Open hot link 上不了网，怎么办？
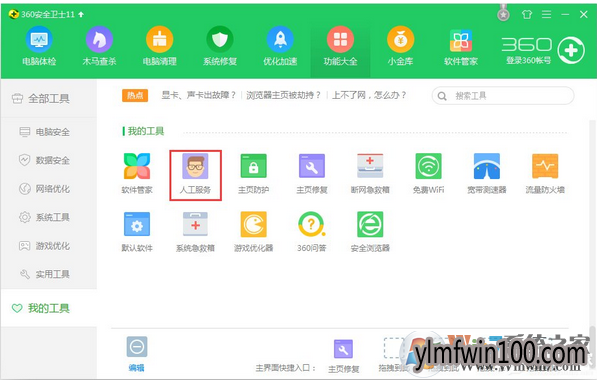Image resolution: width=597 pixels, height=380 pixels. coord(369,95)
